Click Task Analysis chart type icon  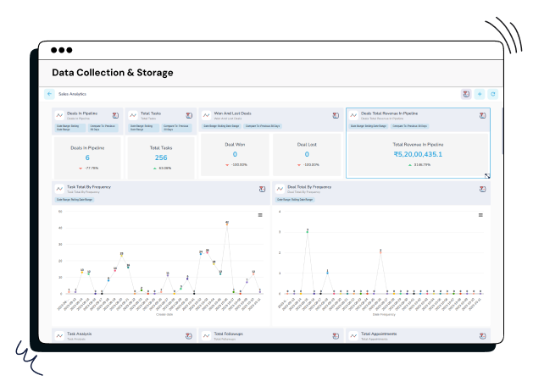(59, 336)
